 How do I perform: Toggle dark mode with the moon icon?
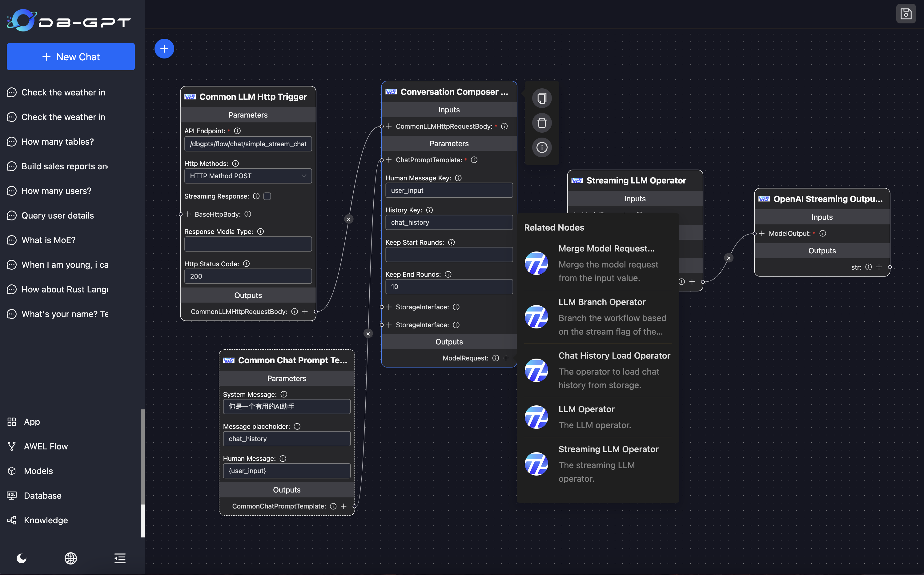coord(22,558)
